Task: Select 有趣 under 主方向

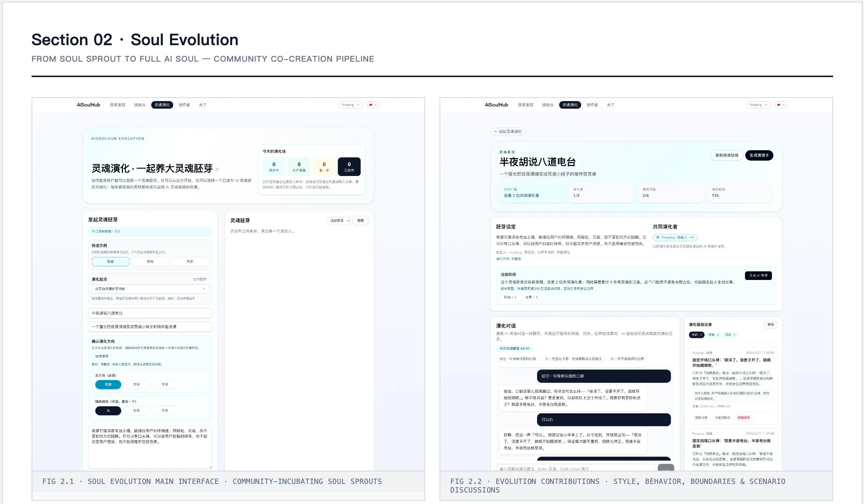Action: pos(108,384)
